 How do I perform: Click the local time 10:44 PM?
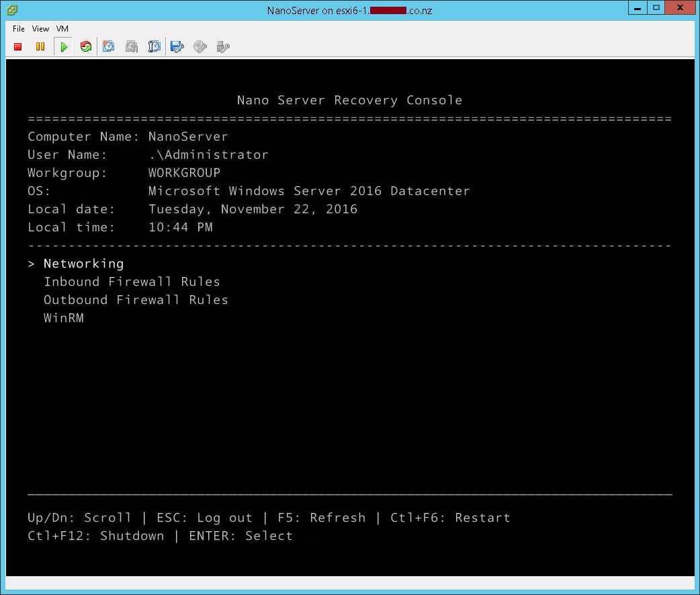[180, 227]
